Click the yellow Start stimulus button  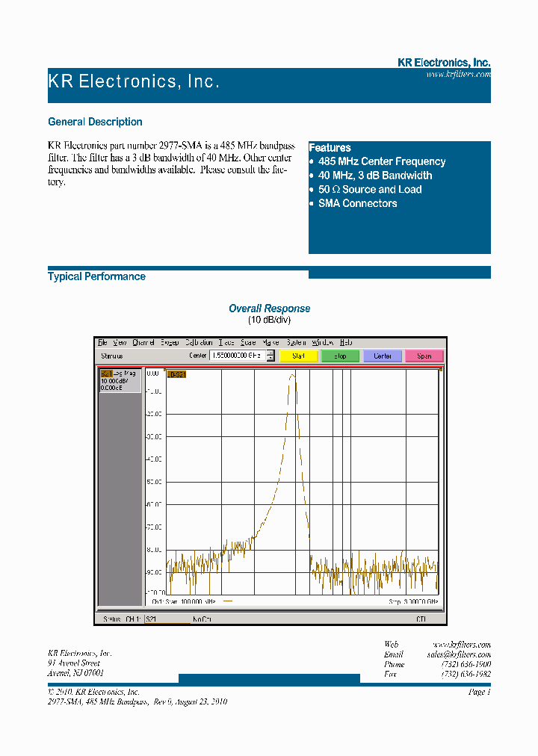click(298, 356)
